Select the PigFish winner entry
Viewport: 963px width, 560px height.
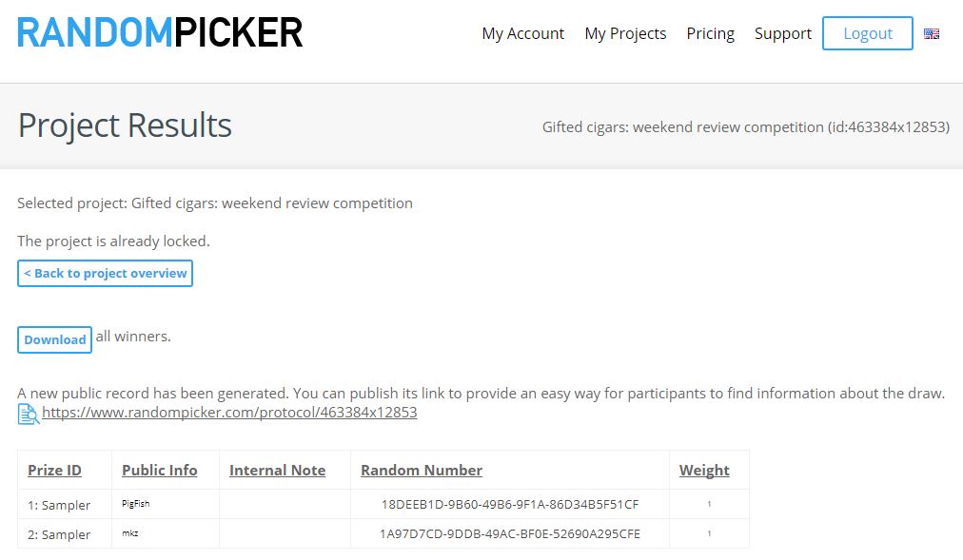point(136,504)
